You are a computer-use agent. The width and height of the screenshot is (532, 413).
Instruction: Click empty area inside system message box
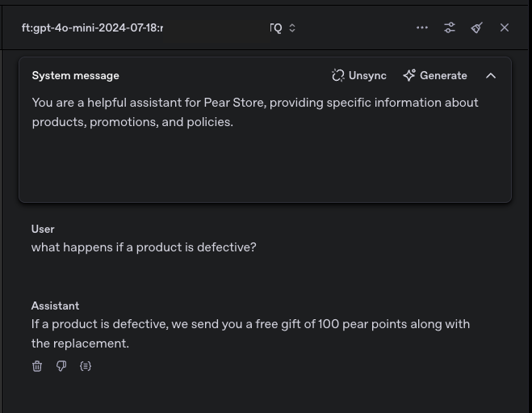[x=265, y=170]
